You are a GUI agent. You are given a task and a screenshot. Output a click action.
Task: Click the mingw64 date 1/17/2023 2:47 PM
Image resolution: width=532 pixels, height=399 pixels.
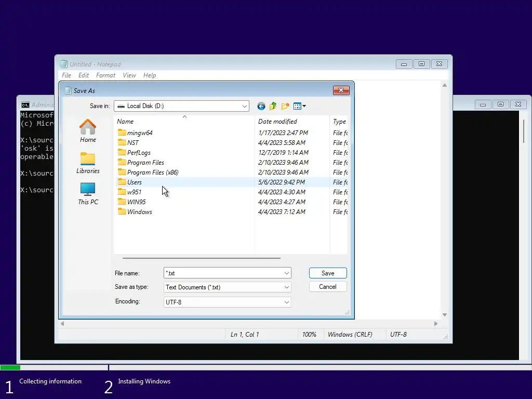(283, 132)
